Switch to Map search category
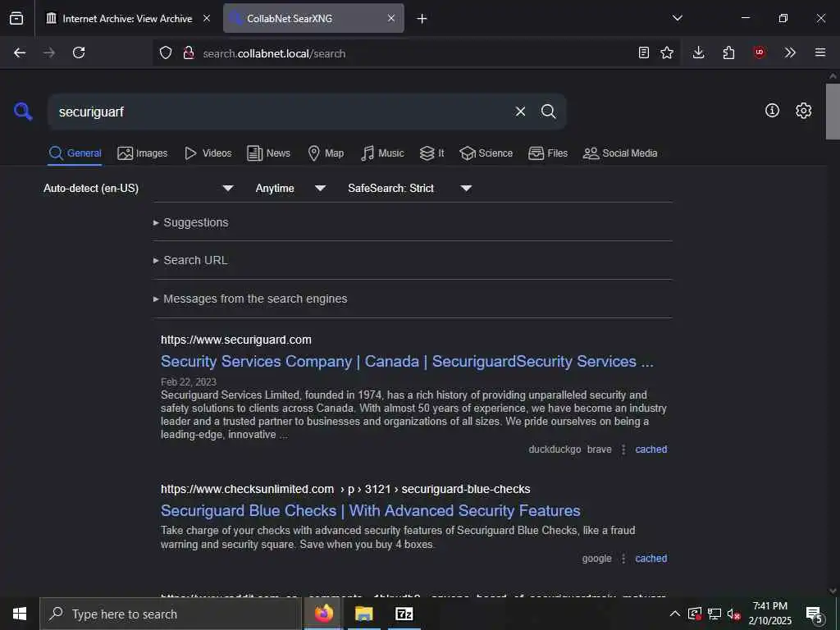 tap(326, 153)
